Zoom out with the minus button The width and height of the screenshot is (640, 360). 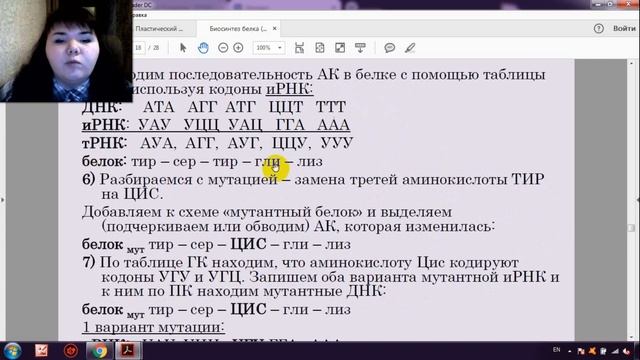point(223,48)
